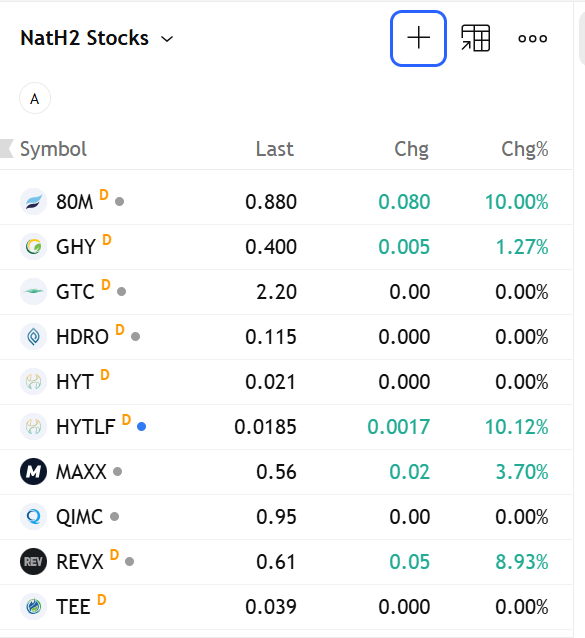Click GHY last price 0.400

(271, 247)
